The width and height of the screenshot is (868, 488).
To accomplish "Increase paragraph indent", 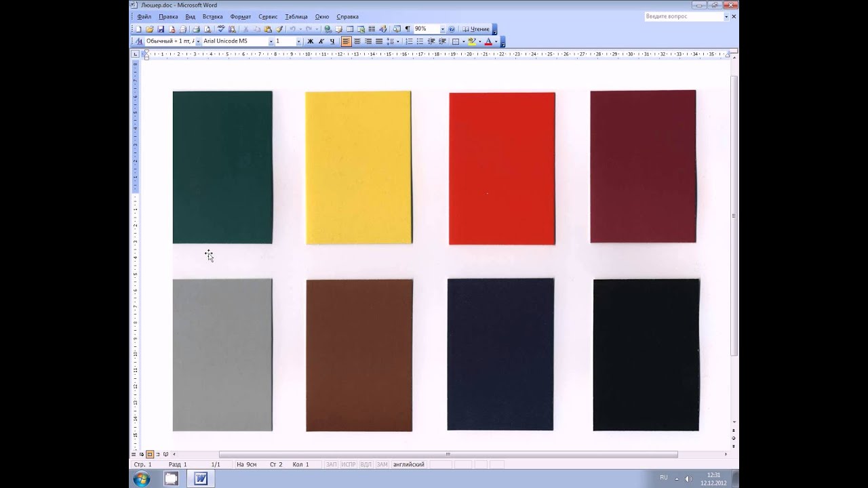I will (443, 41).
